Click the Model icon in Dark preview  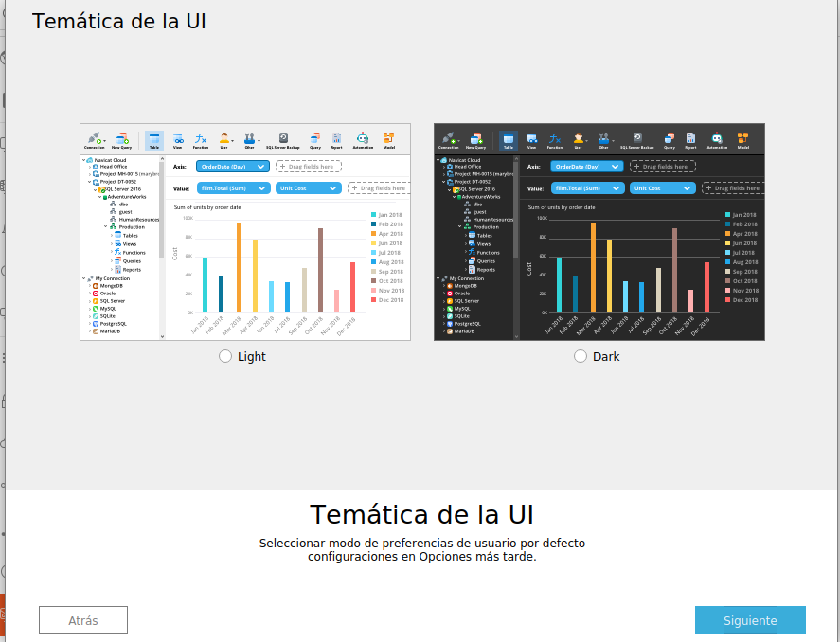[x=743, y=140]
